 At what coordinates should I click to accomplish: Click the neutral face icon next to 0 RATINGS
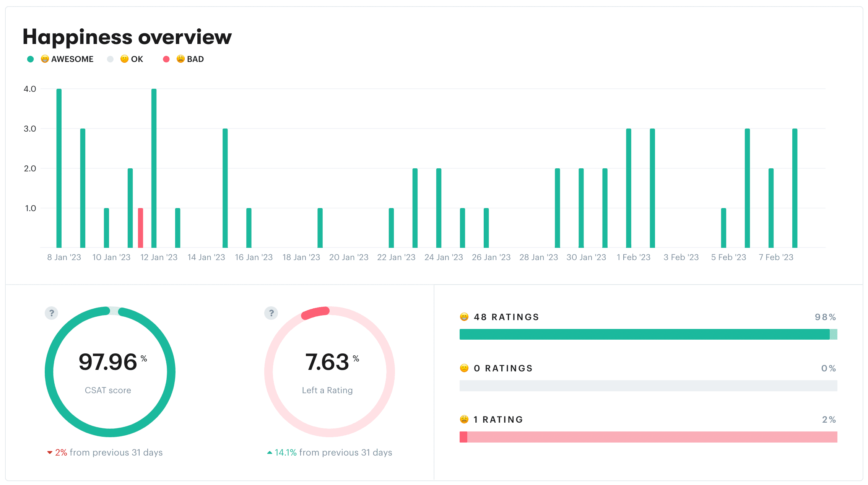pos(463,368)
